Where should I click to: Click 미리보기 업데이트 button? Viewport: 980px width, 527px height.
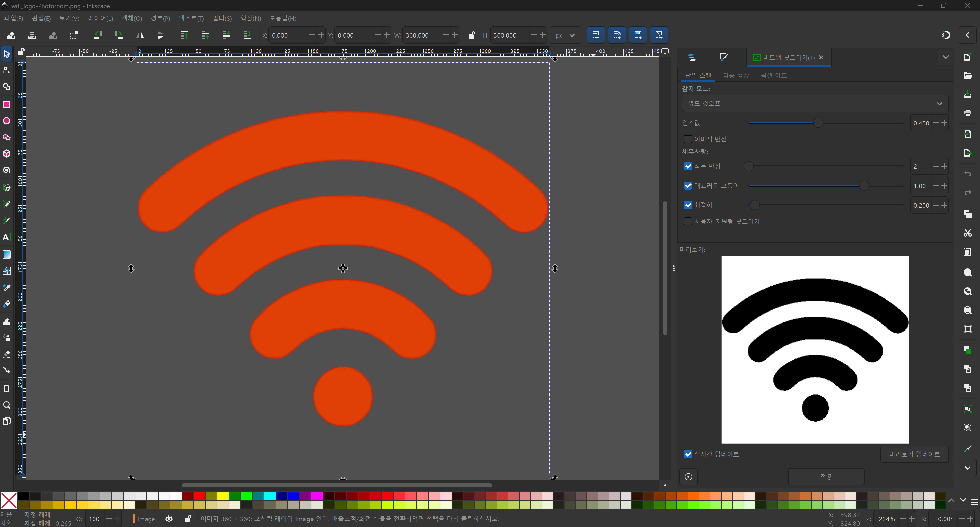pos(914,454)
